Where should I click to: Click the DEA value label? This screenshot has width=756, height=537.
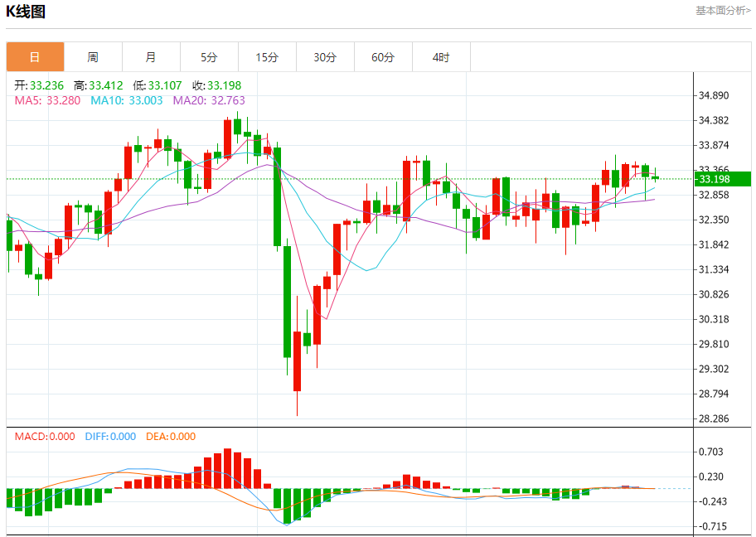pyautogui.click(x=170, y=437)
